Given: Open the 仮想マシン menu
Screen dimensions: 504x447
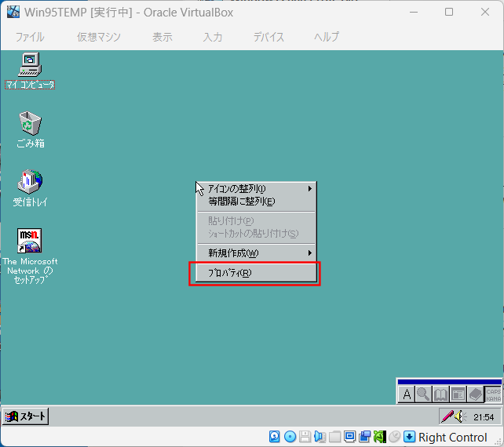Looking at the screenshot, I should tap(98, 37).
